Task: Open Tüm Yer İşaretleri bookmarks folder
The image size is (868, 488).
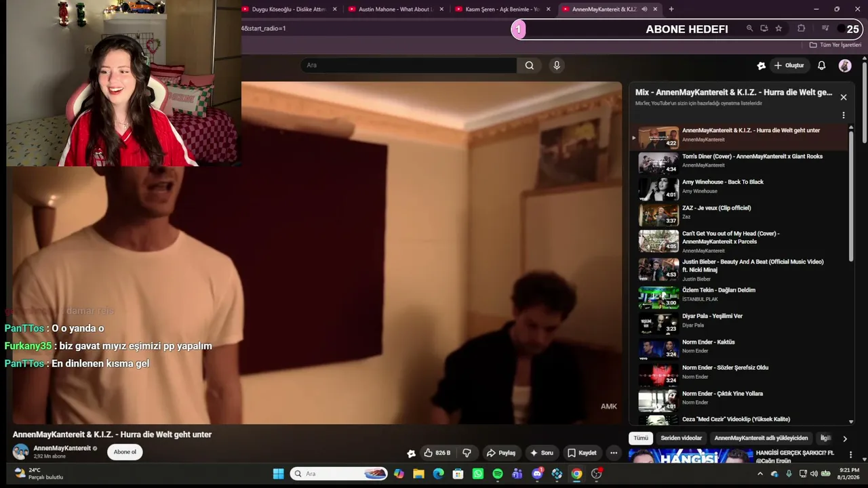Action: tap(835, 45)
